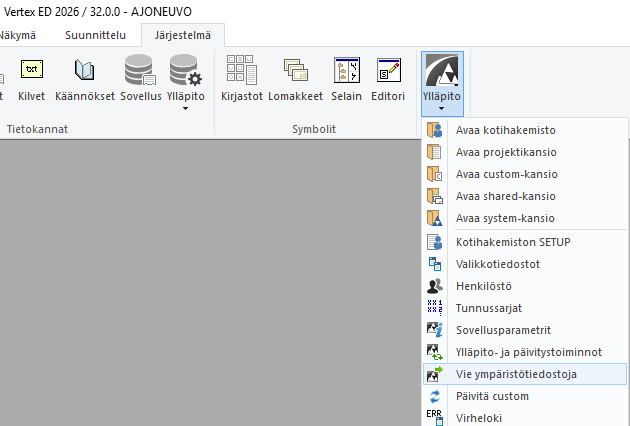Open the Käännökset translations book icon

click(84, 70)
